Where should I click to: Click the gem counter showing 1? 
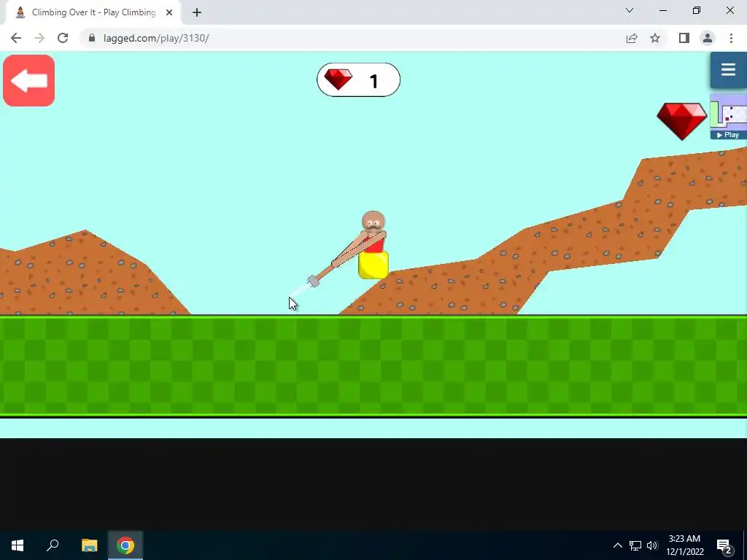tap(358, 80)
